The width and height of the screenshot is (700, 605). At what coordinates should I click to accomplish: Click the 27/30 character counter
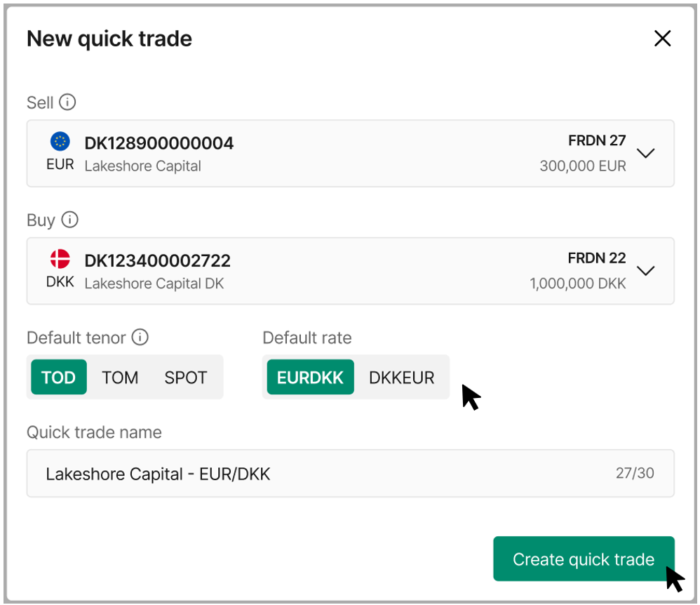[635, 473]
